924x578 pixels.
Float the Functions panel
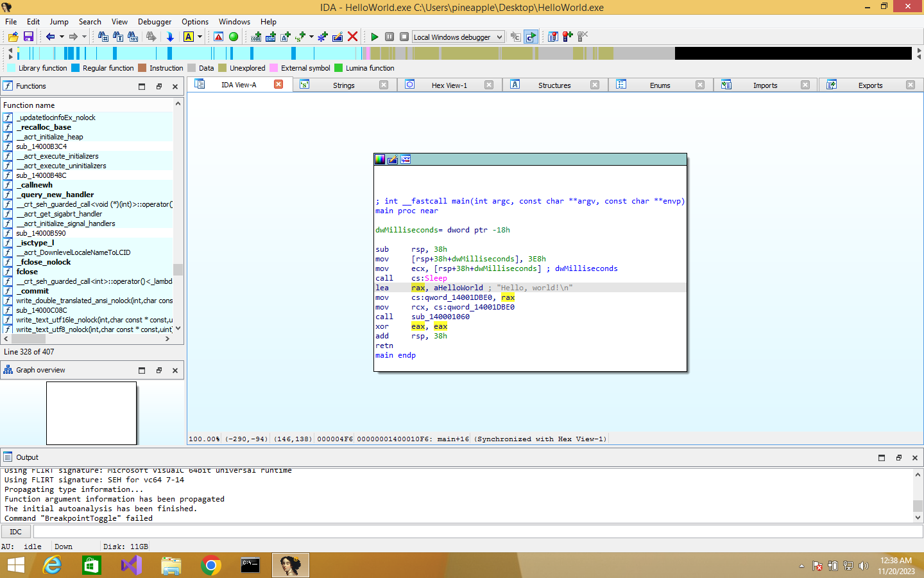(159, 86)
